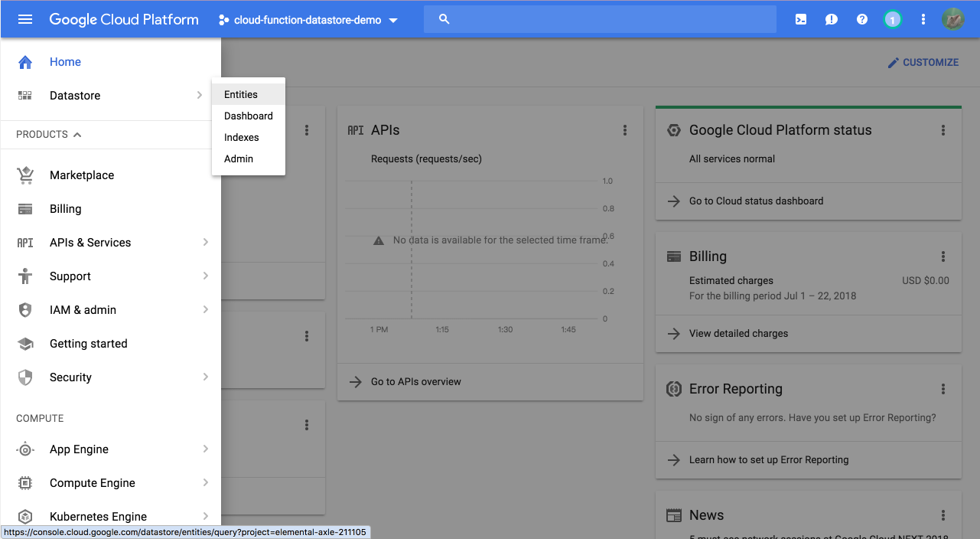980x539 pixels.
Task: Click the Getting started graduation cap icon
Action: click(25, 344)
